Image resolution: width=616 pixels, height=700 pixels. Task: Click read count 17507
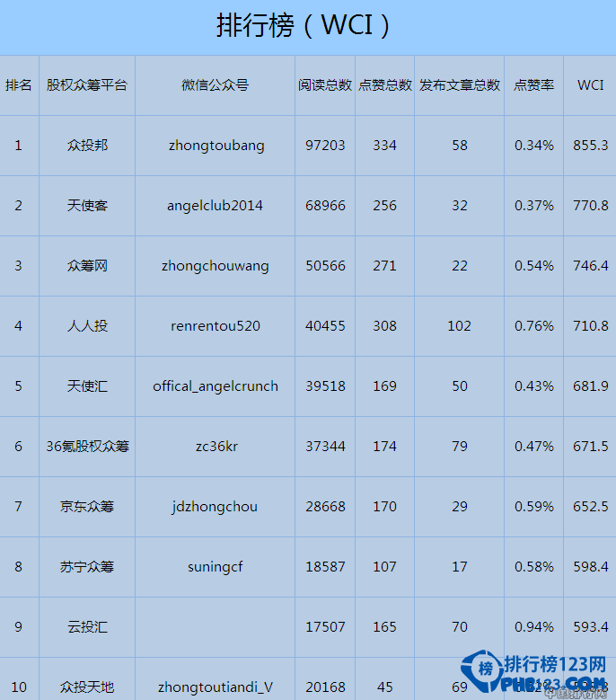click(325, 627)
